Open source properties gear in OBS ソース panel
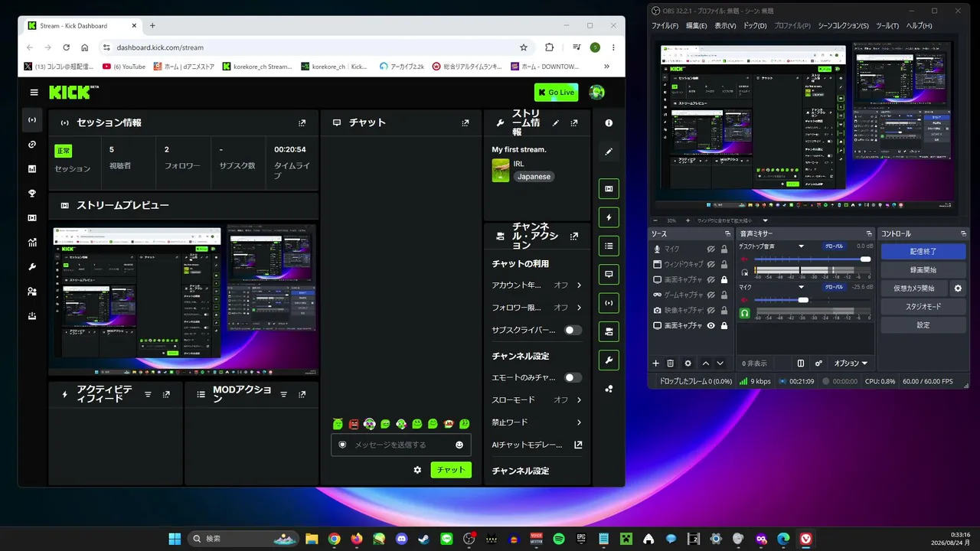This screenshot has width=980, height=551. [x=688, y=364]
